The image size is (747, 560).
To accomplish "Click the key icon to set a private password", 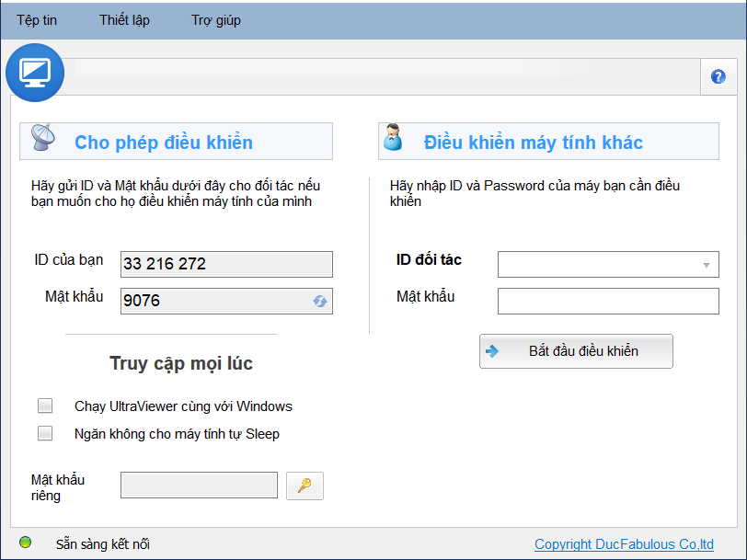I will 305,486.
